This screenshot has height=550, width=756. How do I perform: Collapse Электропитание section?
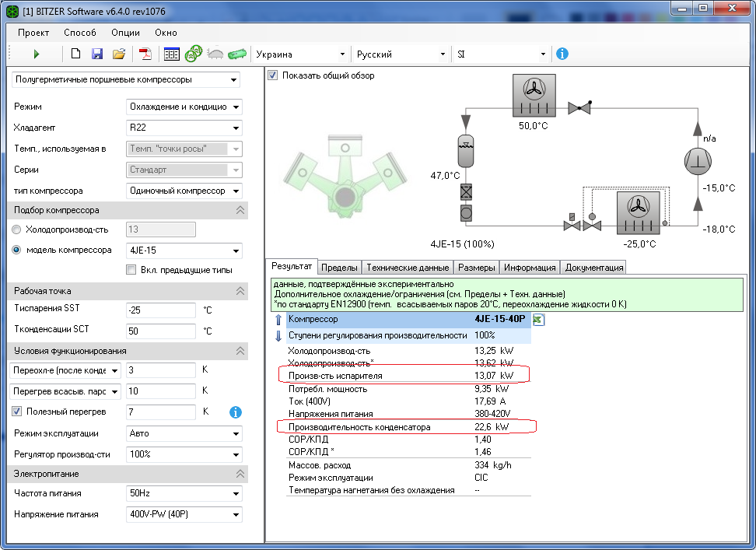pos(240,474)
